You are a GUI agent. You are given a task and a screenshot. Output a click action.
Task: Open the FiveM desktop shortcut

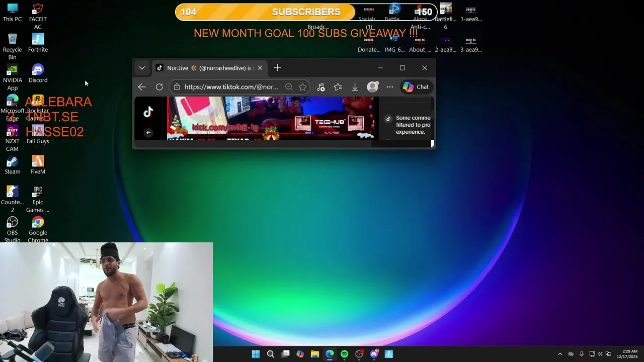tap(38, 165)
